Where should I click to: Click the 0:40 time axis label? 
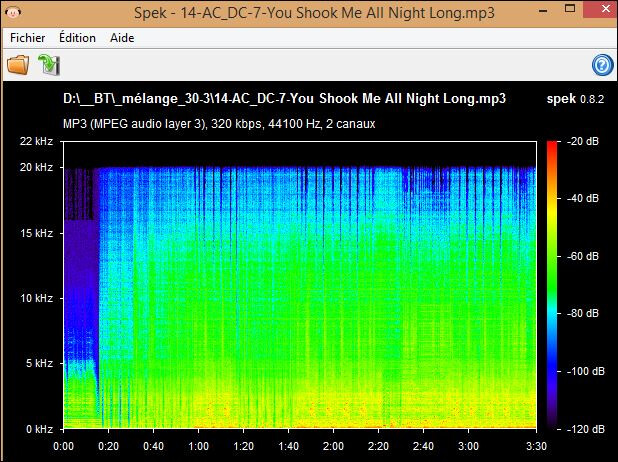tap(153, 446)
